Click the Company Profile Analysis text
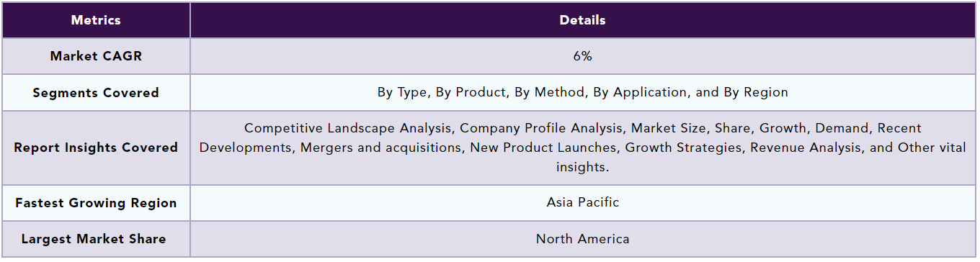The image size is (980, 262). (541, 128)
